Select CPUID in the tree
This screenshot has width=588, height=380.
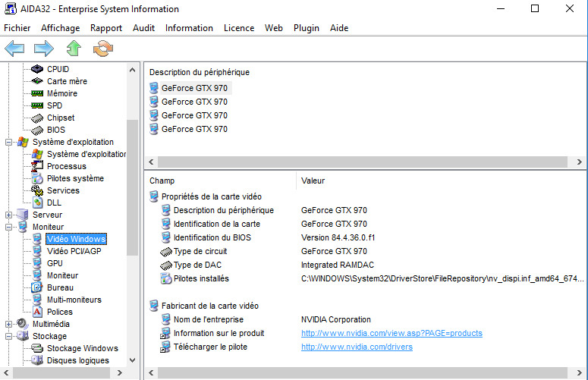click(58, 69)
